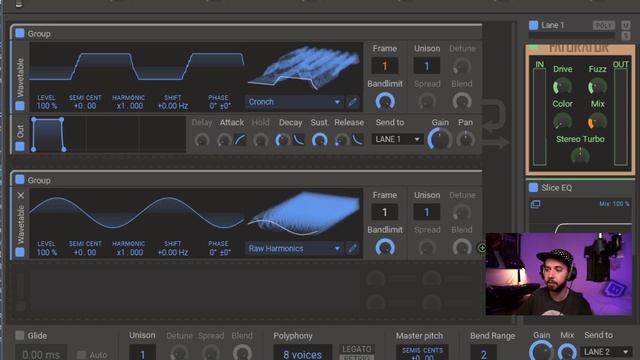
Task: Click the Release curve shape icon
Action: [x=358, y=140]
